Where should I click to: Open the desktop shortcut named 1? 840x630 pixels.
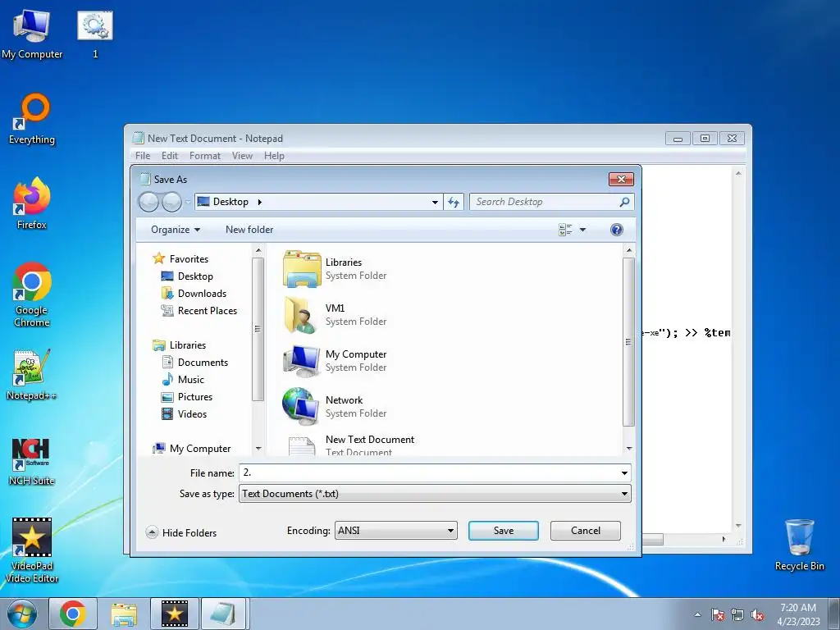pos(95,34)
